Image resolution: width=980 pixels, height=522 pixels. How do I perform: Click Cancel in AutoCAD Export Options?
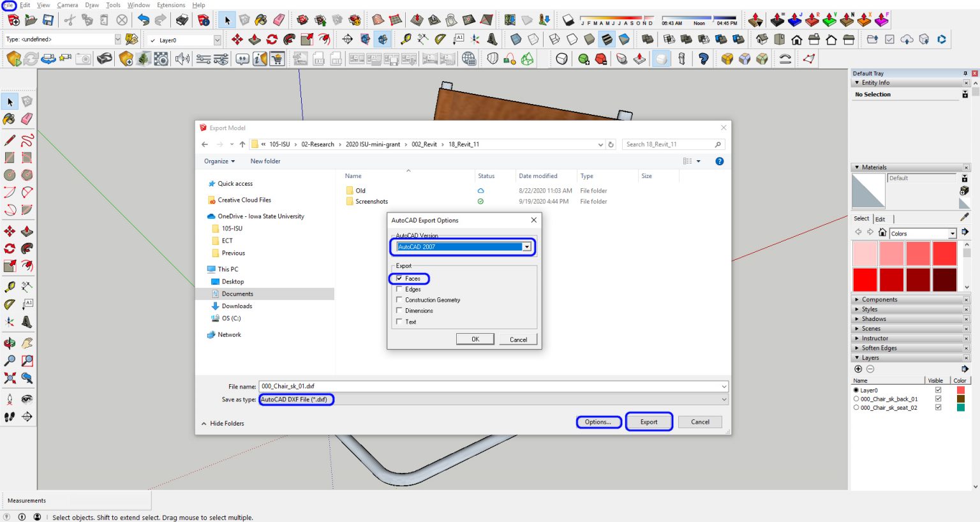518,339
